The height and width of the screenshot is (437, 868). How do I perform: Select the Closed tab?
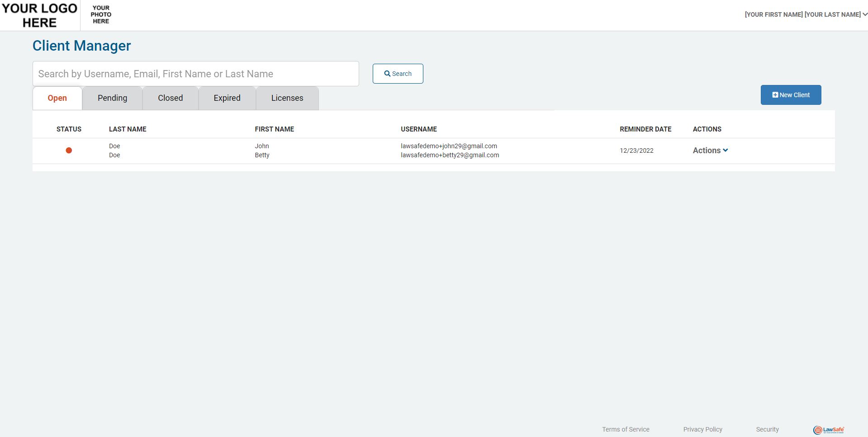pos(170,98)
